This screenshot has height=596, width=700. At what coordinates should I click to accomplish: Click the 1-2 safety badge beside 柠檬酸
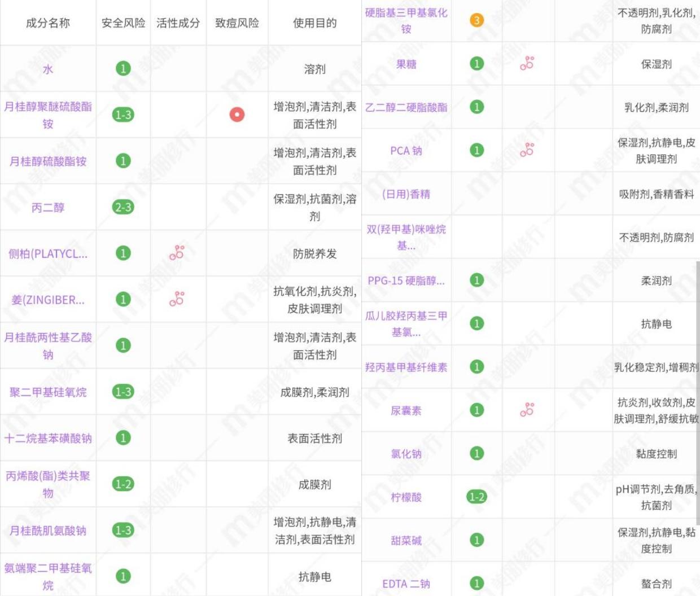pos(477,497)
